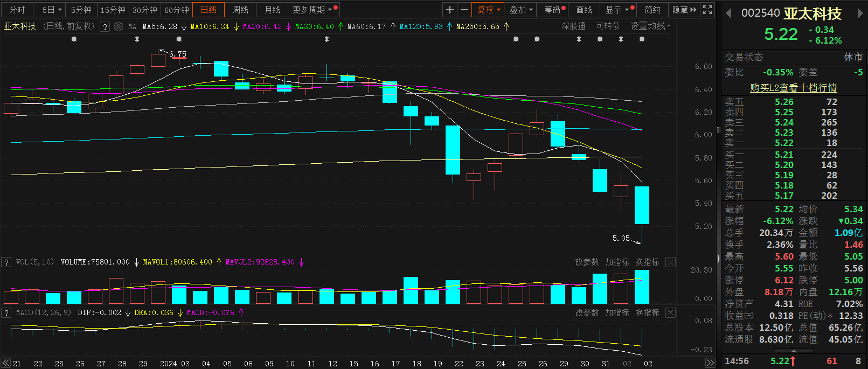Toggle the 筹码 chip distribution view
Screen dimensions: 868x369
(553, 10)
